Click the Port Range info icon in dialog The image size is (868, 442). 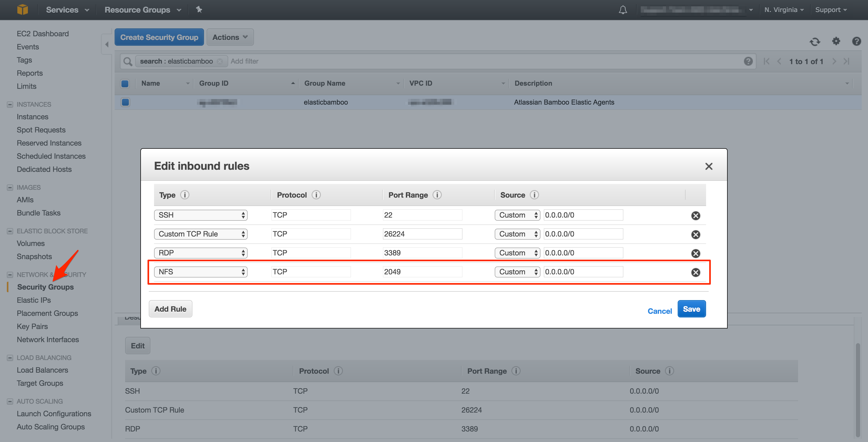(437, 195)
